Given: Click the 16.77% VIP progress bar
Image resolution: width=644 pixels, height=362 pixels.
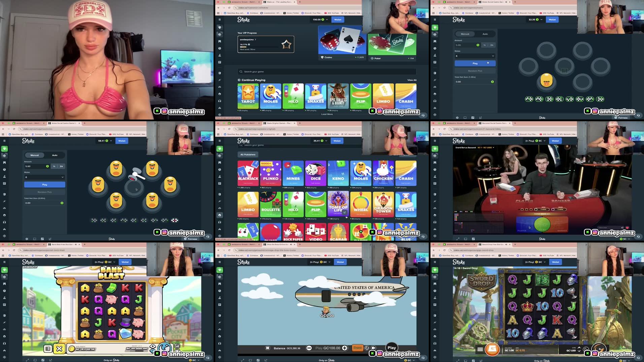Looking at the screenshot, I should click(x=259, y=47).
